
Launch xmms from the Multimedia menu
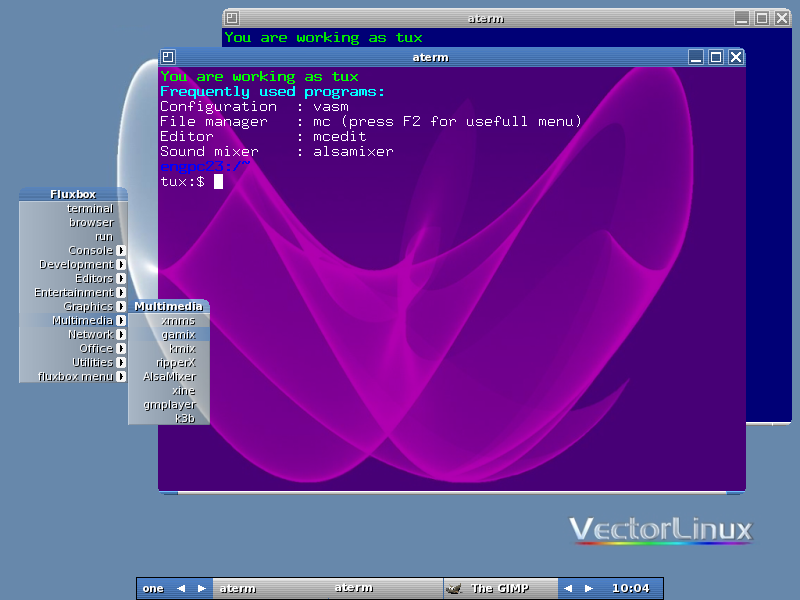coord(178,321)
